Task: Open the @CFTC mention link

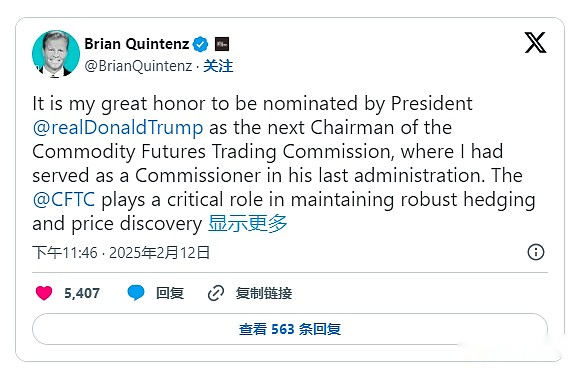Action: pyautogui.click(x=64, y=200)
